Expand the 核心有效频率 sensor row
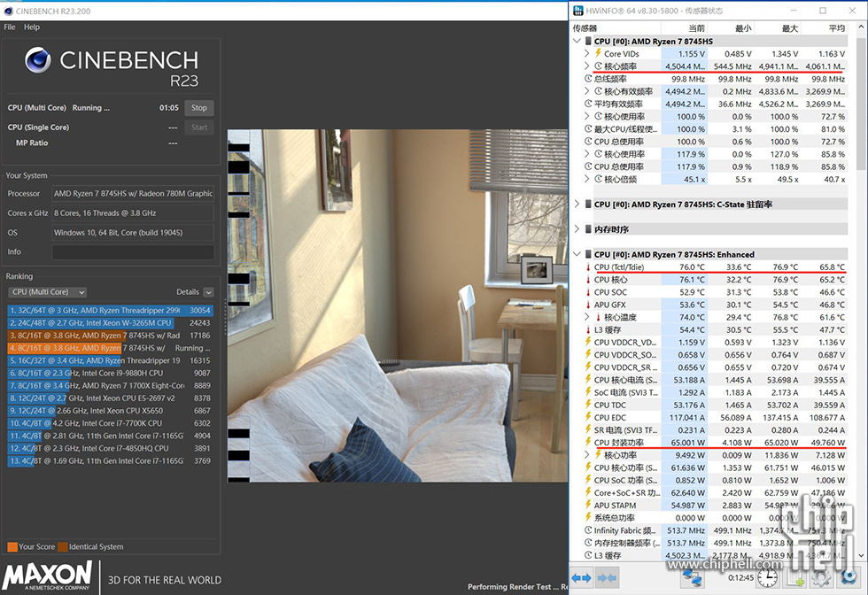The height and width of the screenshot is (595, 868). point(586,91)
